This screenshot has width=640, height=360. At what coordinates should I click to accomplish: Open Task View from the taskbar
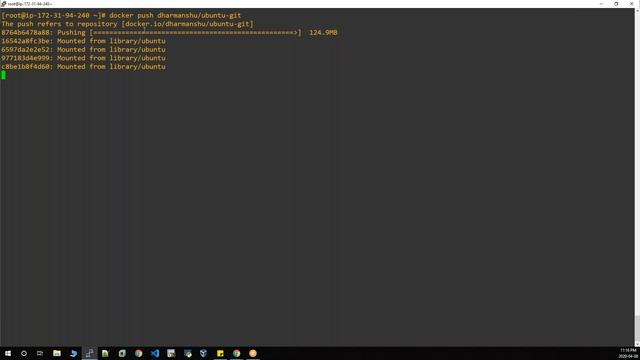point(40,353)
